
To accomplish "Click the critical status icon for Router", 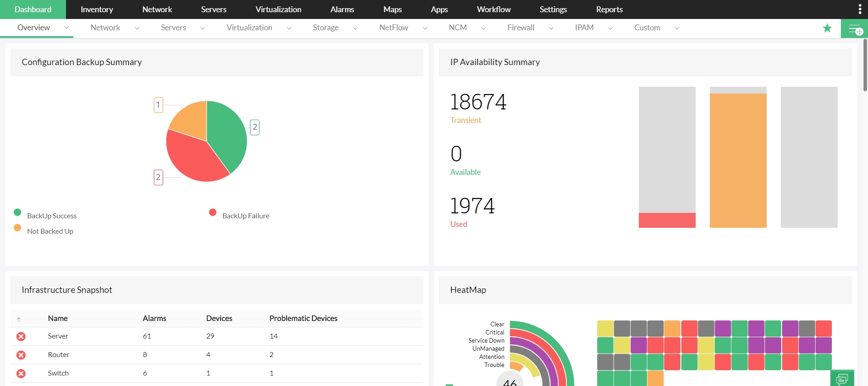I will [21, 355].
